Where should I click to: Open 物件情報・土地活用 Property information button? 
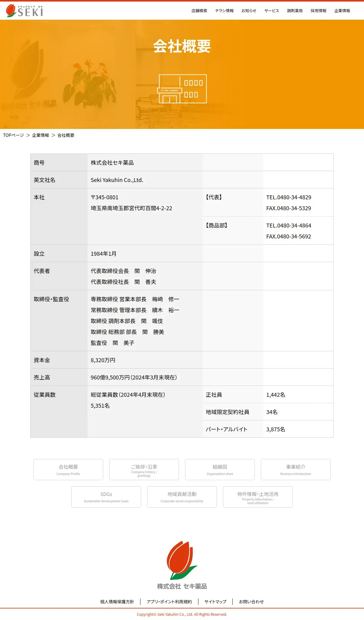click(258, 497)
